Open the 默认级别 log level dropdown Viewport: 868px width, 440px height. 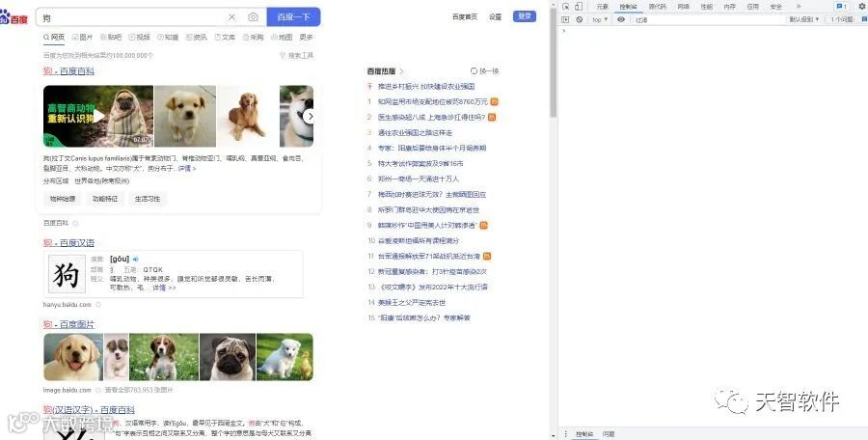pos(803,19)
